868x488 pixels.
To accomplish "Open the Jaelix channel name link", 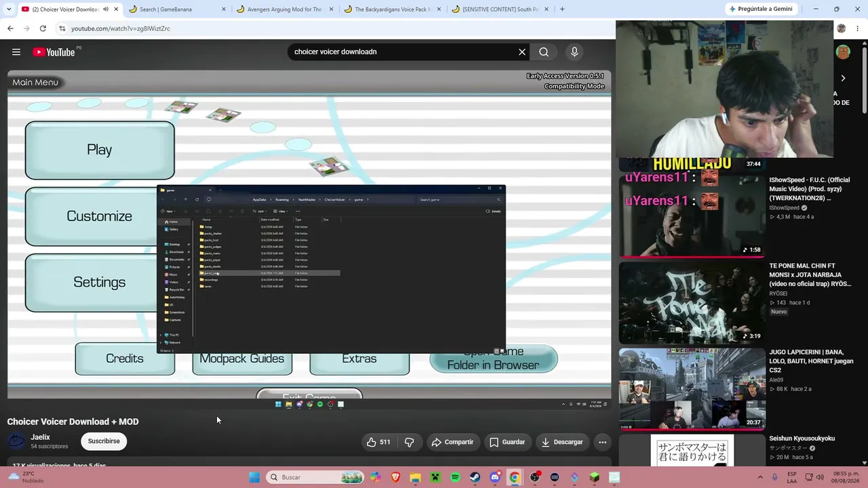I will pyautogui.click(x=40, y=437).
